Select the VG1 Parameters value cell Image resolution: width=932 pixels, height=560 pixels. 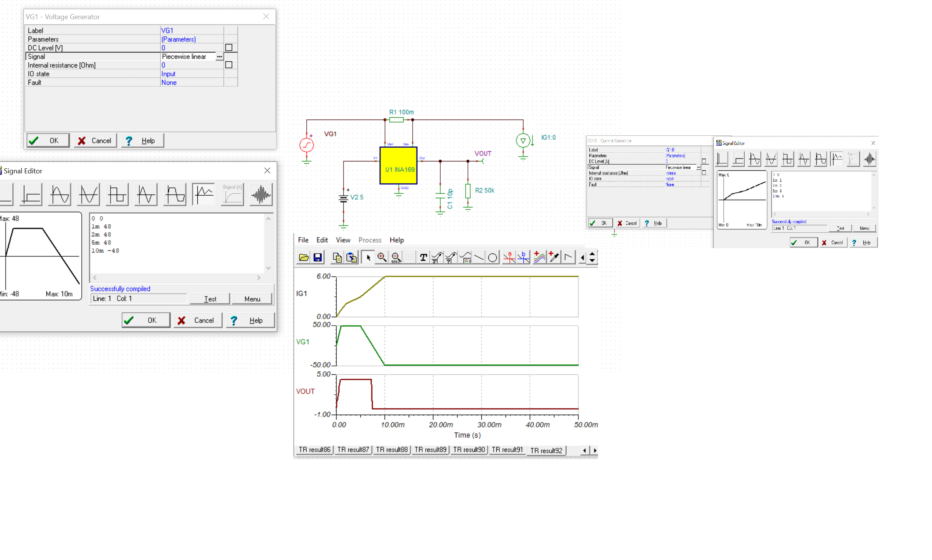click(192, 39)
